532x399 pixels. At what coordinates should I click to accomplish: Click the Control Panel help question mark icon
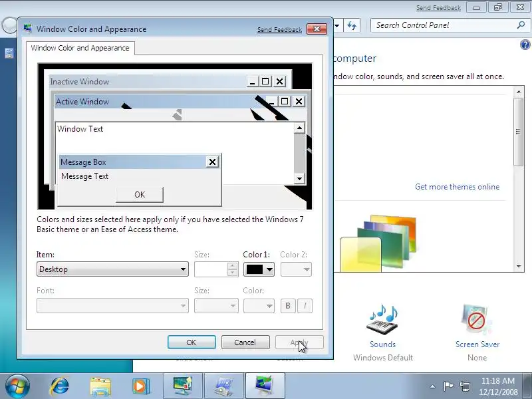click(x=525, y=45)
